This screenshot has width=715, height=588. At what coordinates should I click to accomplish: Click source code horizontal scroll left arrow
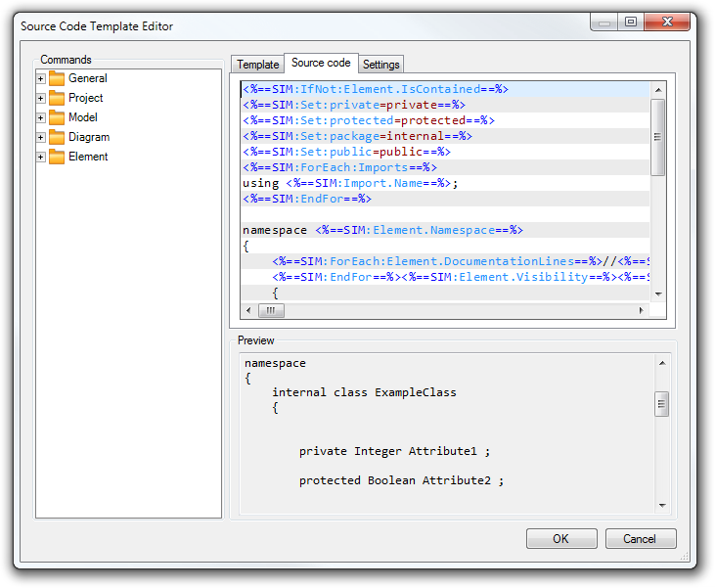(x=248, y=311)
